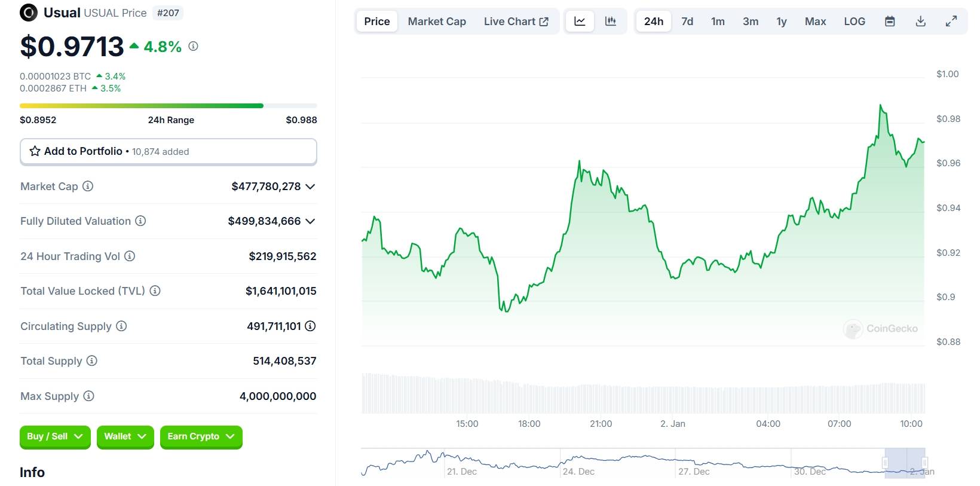This screenshot has height=486, width=980.
Task: Select the Market Cap chart tab
Action: coord(437,22)
